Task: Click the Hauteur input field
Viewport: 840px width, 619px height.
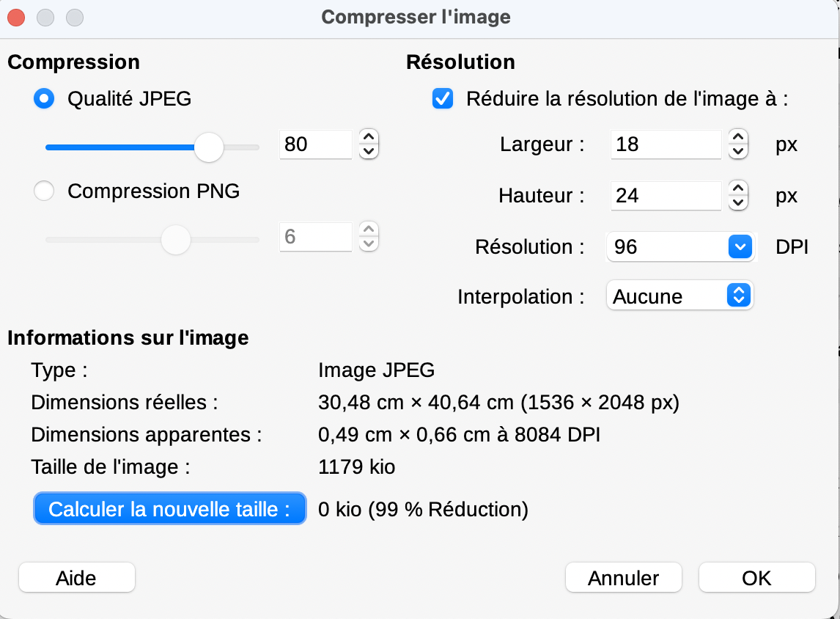Action: (666, 196)
